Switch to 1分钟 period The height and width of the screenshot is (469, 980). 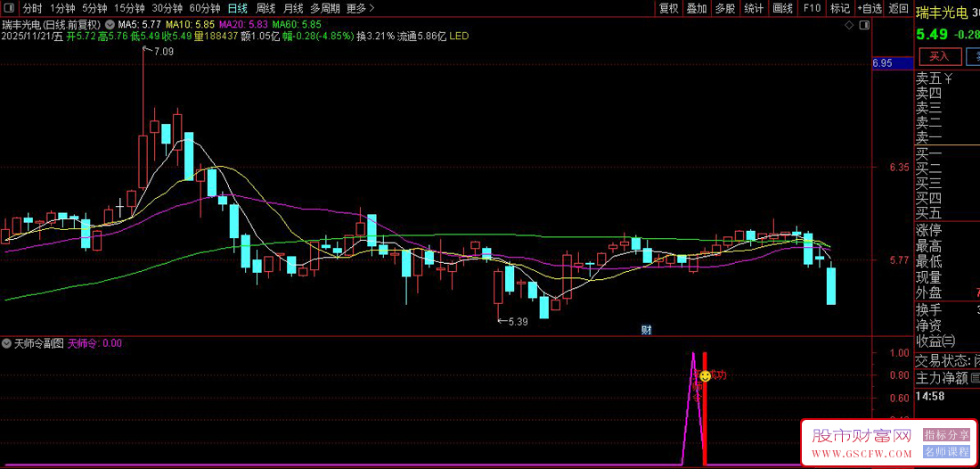62,8
